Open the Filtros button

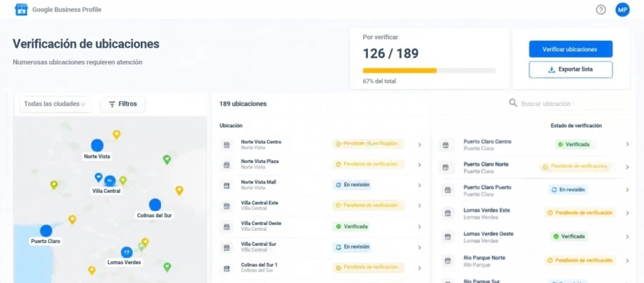122,104
